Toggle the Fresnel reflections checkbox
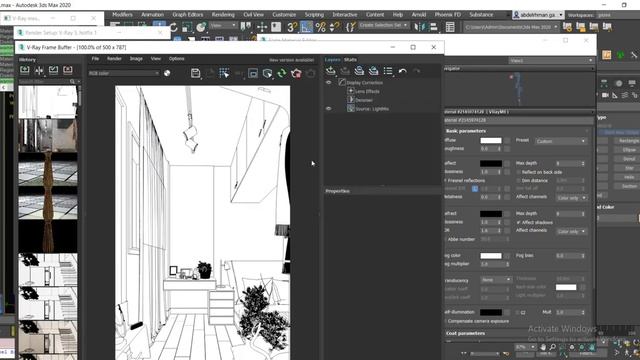Screen dimensions: 640x360 point(445,180)
